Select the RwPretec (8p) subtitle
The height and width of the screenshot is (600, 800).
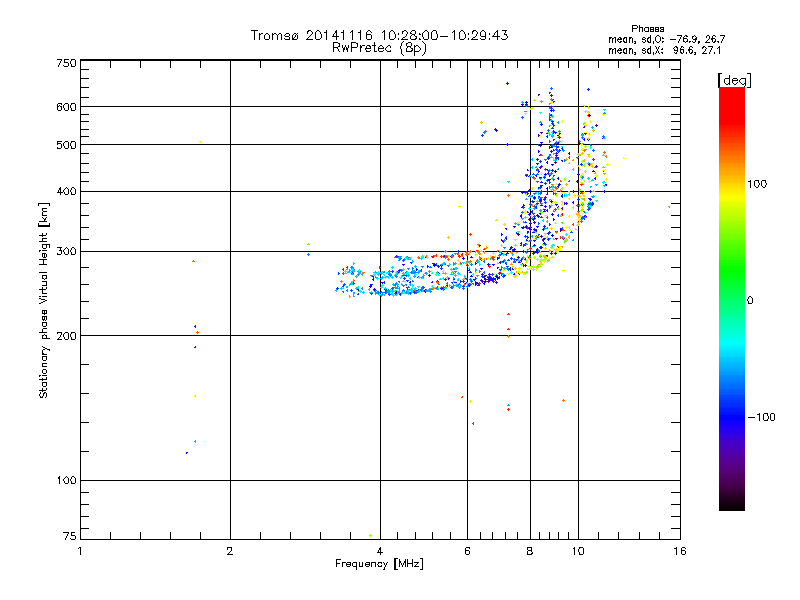pos(379,48)
